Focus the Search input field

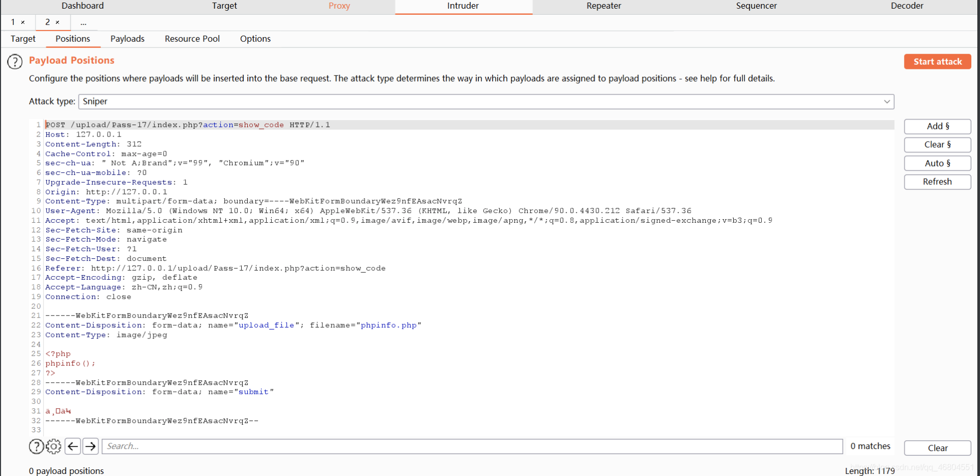pos(472,446)
